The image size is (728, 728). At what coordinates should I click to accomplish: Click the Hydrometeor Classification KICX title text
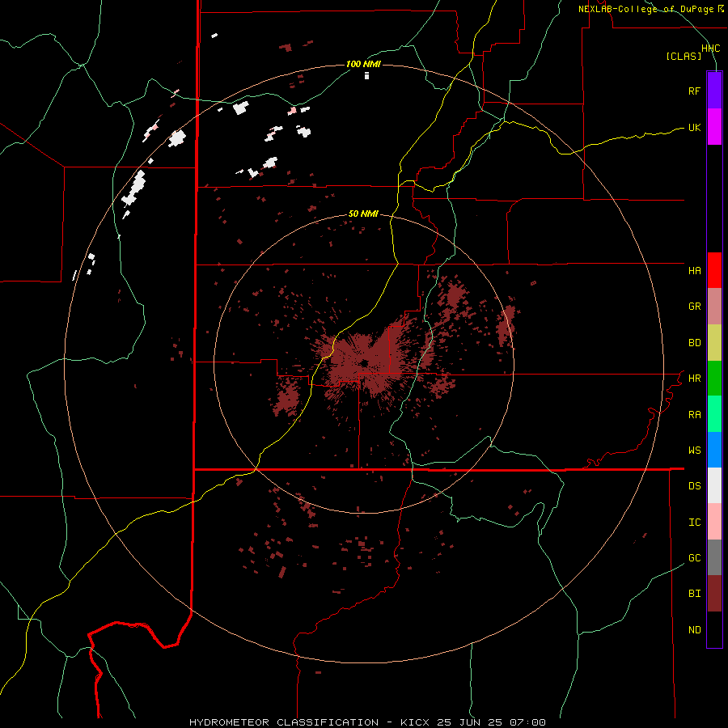[x=368, y=722]
